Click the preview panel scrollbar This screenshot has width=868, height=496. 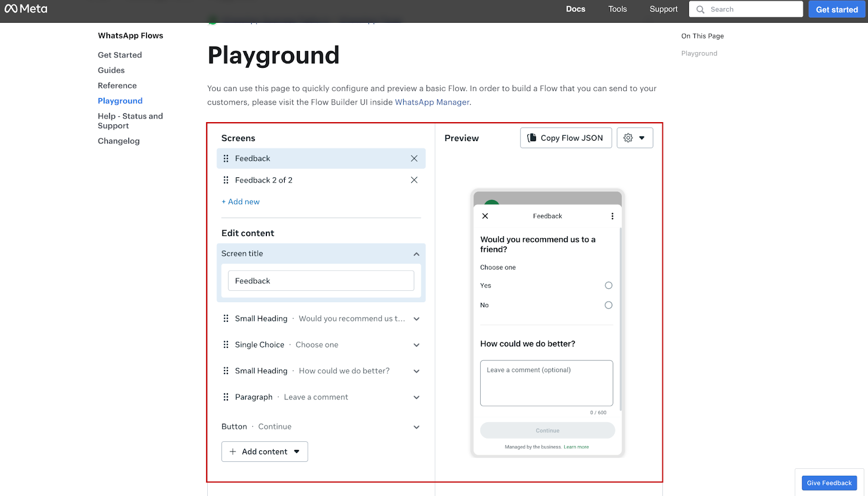pos(621,319)
